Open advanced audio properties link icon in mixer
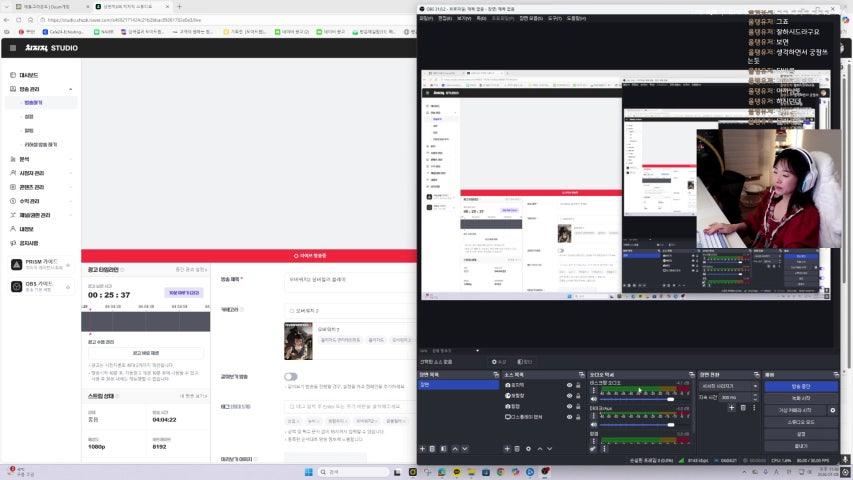 point(593,449)
